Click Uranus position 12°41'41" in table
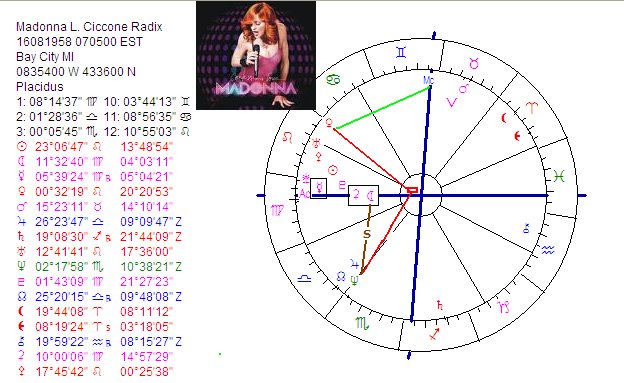 click(x=62, y=252)
